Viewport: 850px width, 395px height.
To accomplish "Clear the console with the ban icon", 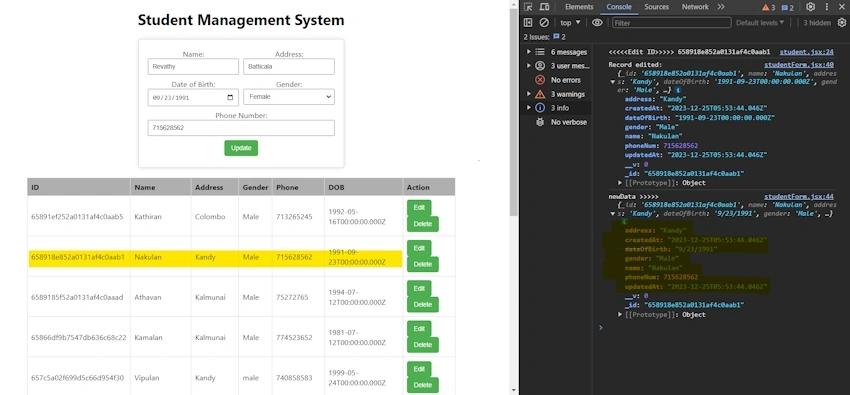I will pos(544,23).
